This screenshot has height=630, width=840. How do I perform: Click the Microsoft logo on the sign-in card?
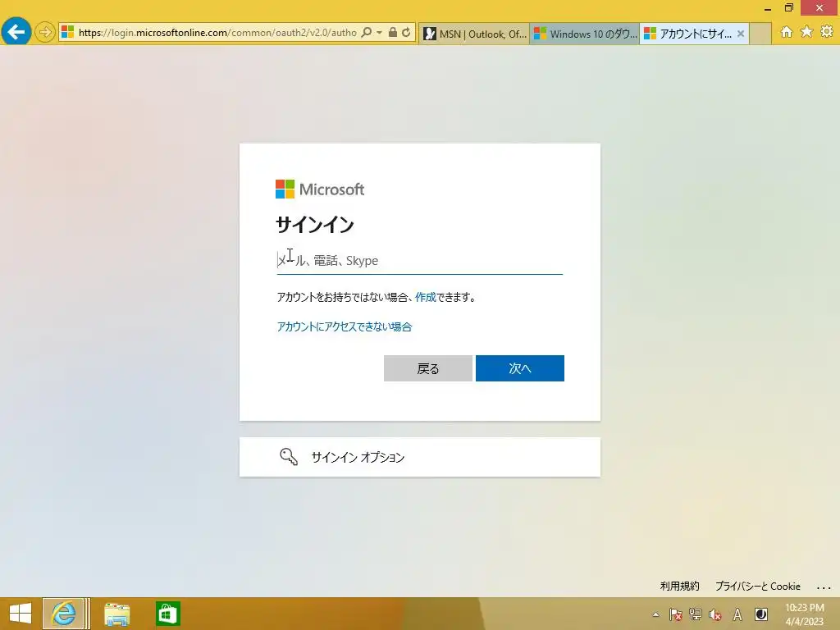(x=320, y=189)
